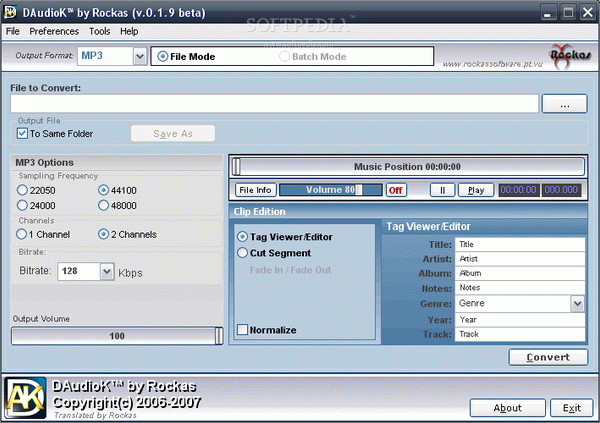The height and width of the screenshot is (423, 600).
Task: Close the DAudioK window
Action: 587,13
